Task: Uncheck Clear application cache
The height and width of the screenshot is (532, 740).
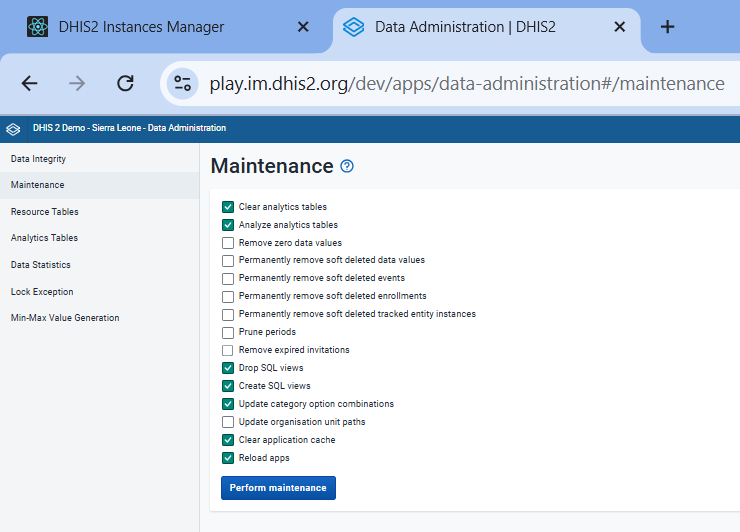Action: click(228, 439)
